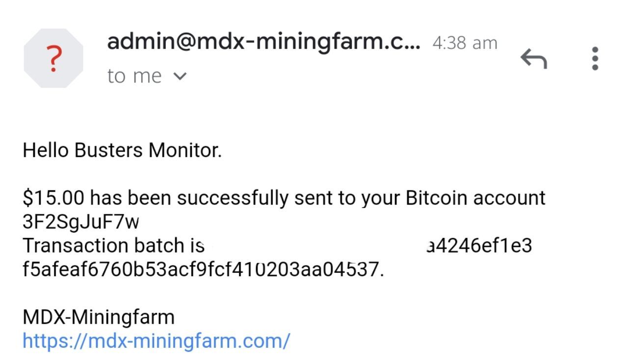Viewport: 628px width, 364px height.
Task: Click the MDX-Miningfarm signature text
Action: click(x=99, y=317)
